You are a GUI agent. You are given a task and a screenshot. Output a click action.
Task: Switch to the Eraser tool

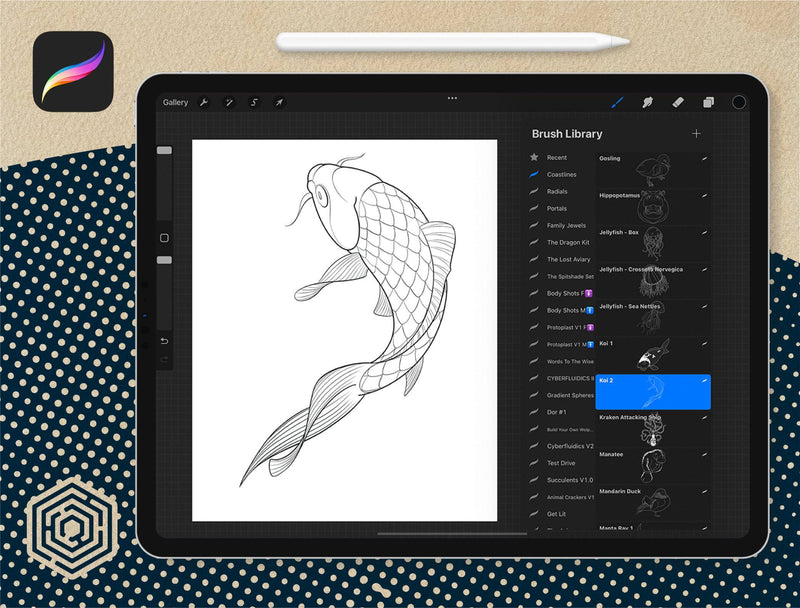677,102
